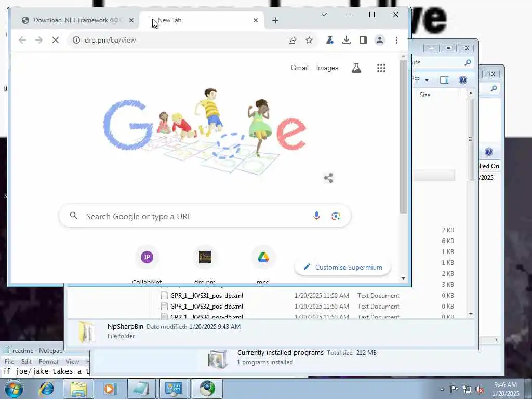Viewport: 532px width, 399px height.
Task: Go back in the browser
Action: pos(22,40)
